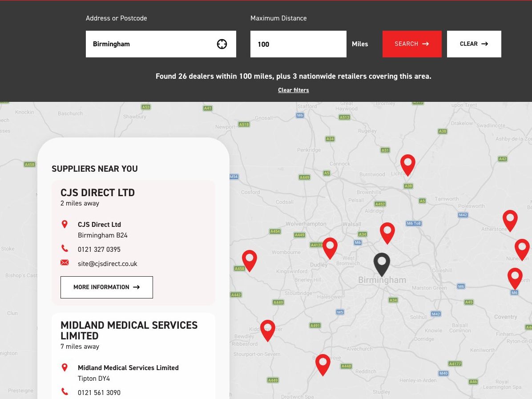Screen dimensions: 532x399
Task: Click the Coventry label on the map
Action: click(506, 317)
